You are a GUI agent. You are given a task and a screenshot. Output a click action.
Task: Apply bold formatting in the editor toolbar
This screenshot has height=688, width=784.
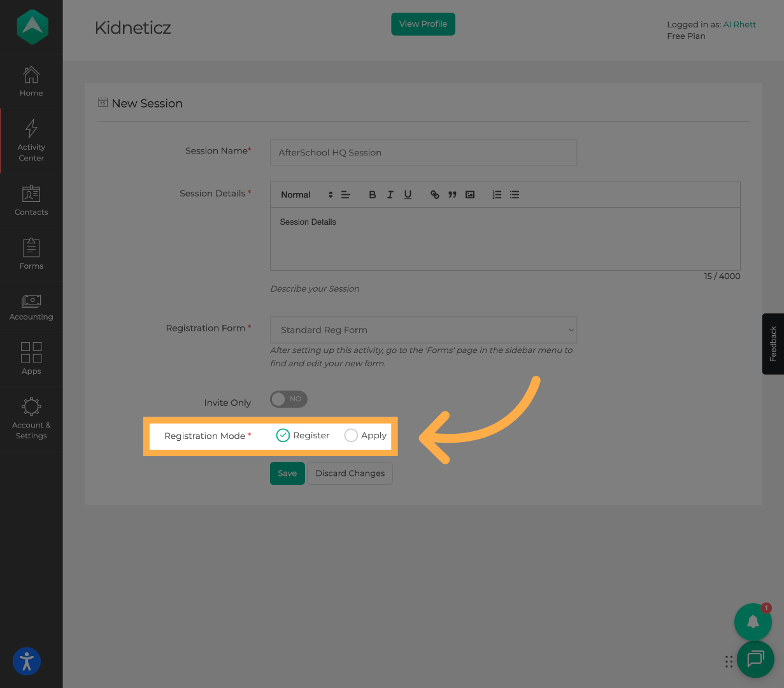(x=372, y=194)
